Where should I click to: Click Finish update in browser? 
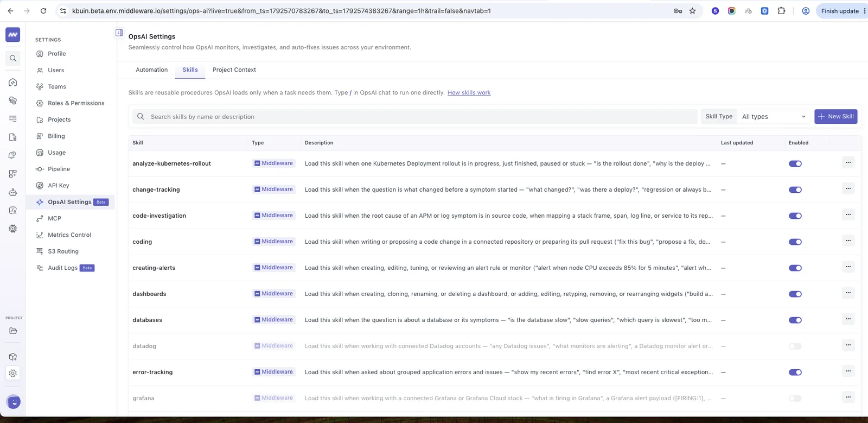(840, 11)
